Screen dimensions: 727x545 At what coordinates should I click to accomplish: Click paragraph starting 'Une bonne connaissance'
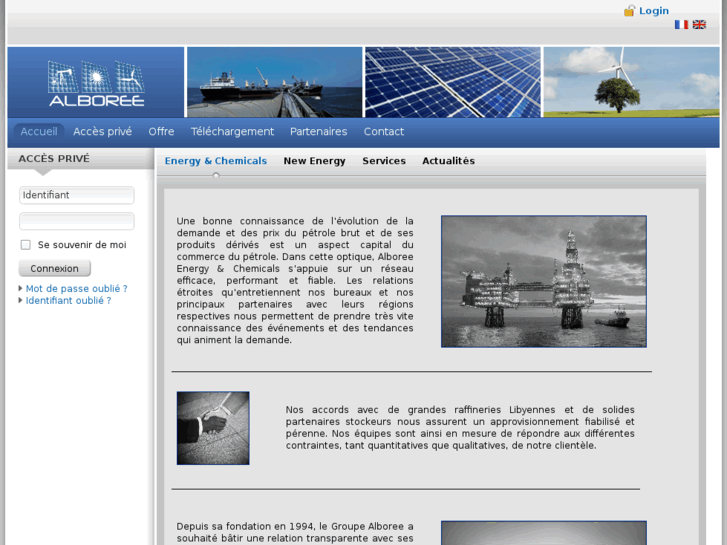tap(295, 281)
